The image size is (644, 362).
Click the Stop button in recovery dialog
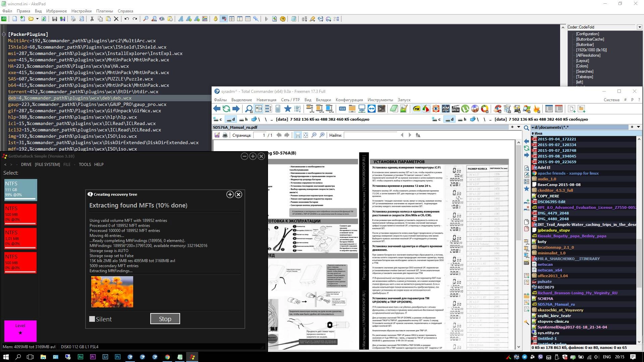coord(165,319)
